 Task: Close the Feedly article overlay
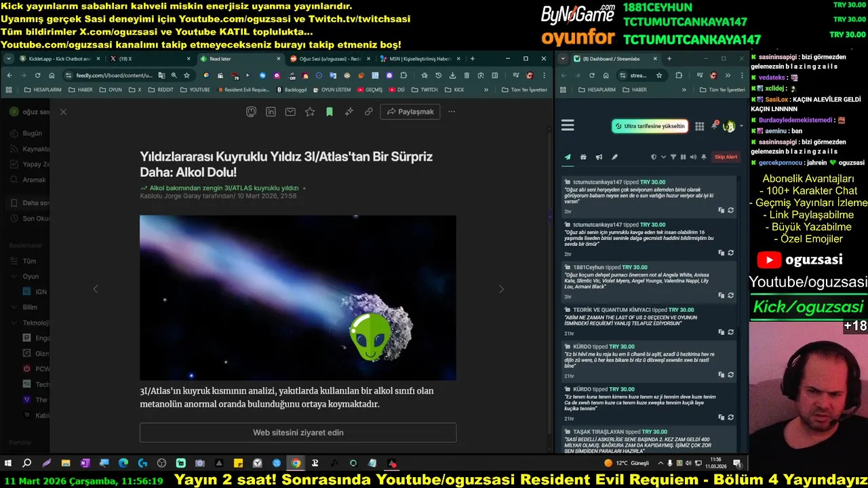63,112
